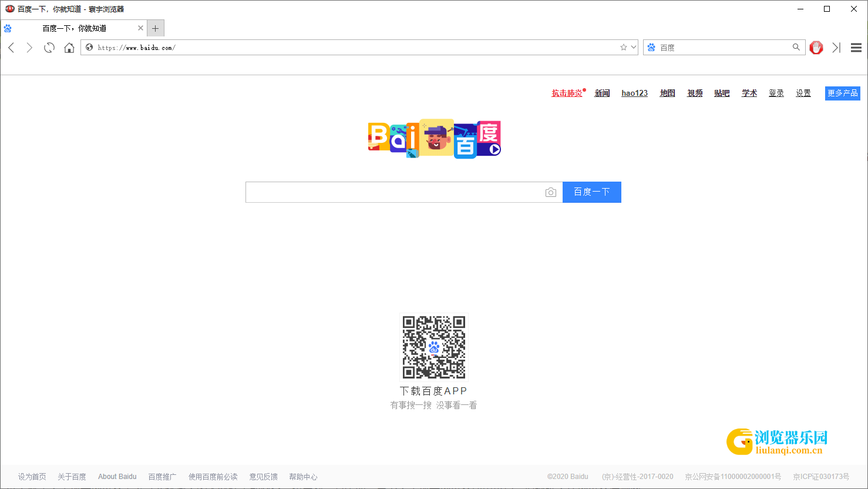Reload the page with the refresh icon

[49, 48]
